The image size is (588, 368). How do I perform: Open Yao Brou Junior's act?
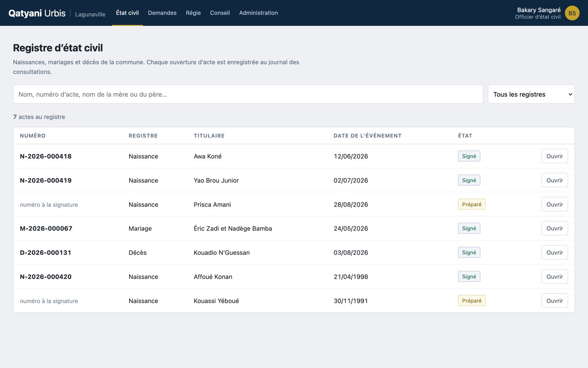point(554,180)
